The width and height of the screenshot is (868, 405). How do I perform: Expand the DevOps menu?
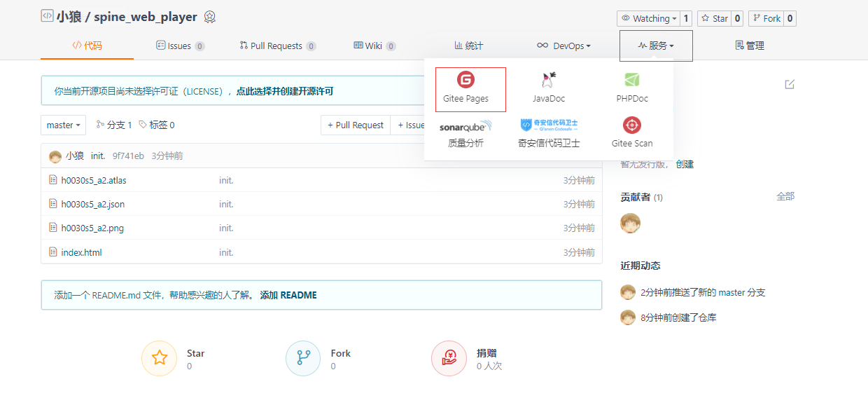(563, 46)
